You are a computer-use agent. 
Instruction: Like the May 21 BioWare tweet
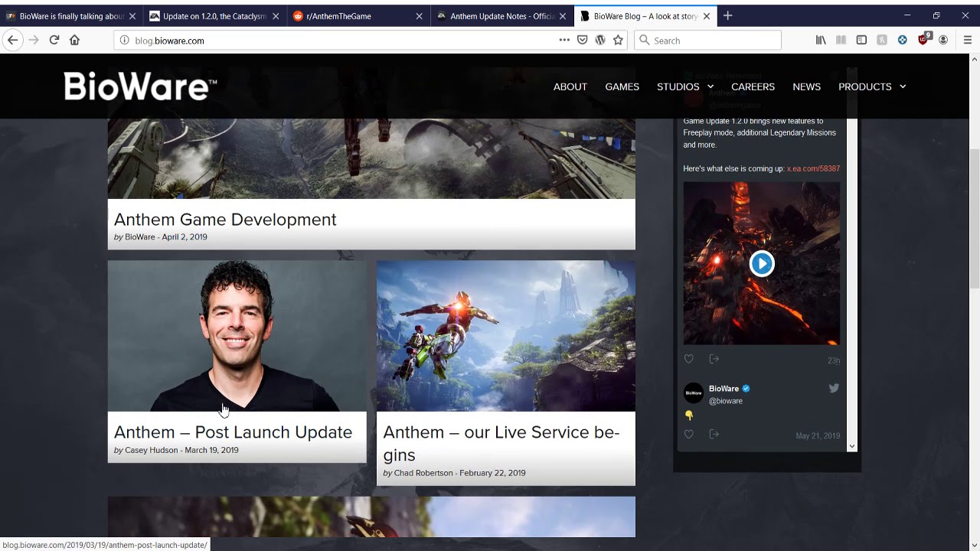point(688,434)
